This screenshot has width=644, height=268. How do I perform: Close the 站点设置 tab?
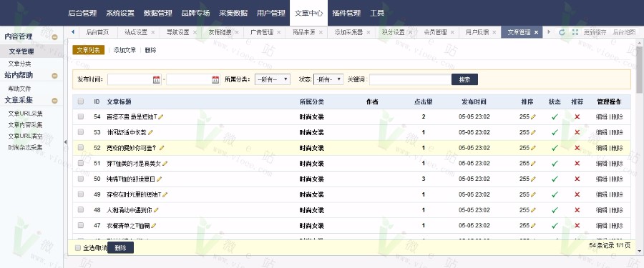[153, 32]
